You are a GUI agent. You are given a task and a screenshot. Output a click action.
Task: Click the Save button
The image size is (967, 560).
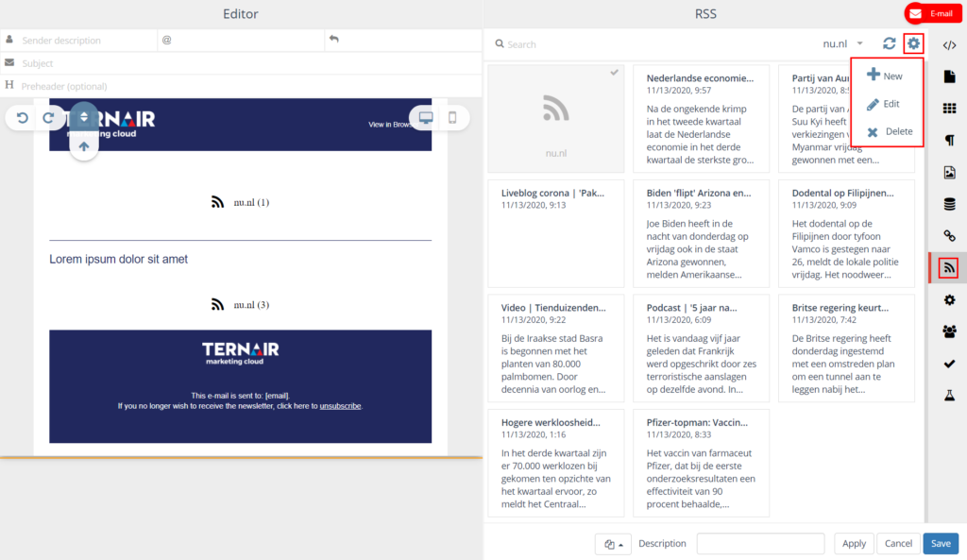coord(941,543)
